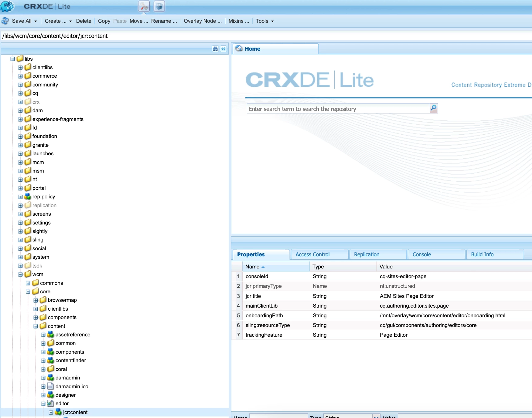The width and height of the screenshot is (532, 418).
Task: Expand the browsermap tree node
Action: [36, 300]
